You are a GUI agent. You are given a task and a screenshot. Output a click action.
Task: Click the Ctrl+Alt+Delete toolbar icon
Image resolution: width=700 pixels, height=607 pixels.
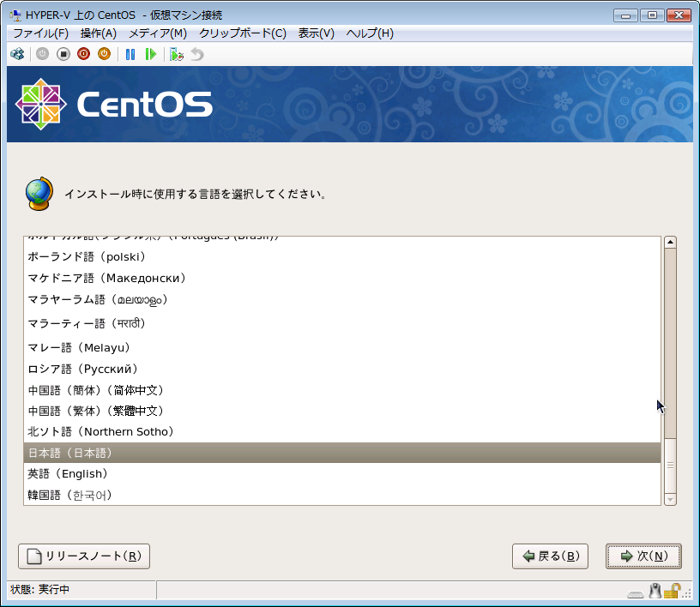pos(16,54)
